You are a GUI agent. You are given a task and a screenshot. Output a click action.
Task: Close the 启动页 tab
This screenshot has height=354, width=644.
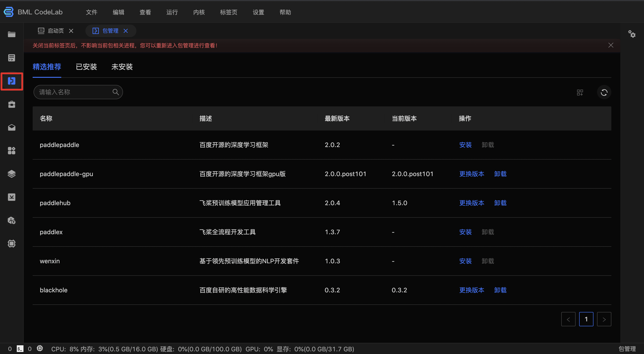(71, 31)
